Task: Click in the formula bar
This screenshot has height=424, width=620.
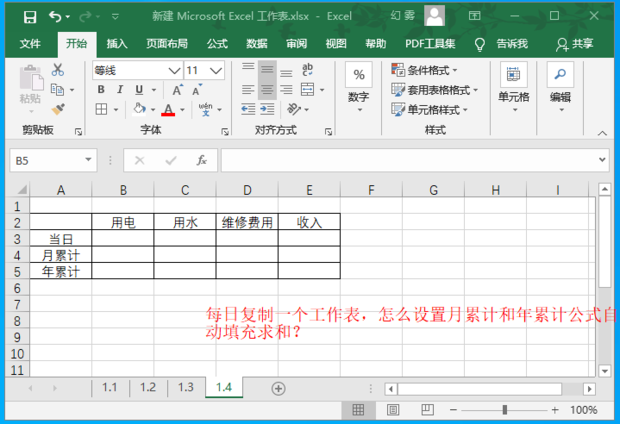Action: tap(410, 161)
